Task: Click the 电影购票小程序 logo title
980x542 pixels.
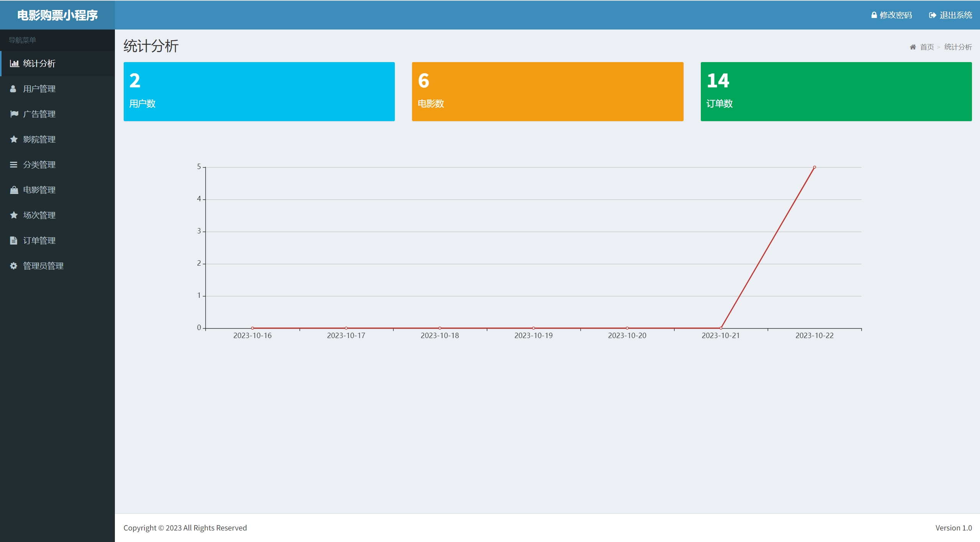Action: click(x=57, y=15)
